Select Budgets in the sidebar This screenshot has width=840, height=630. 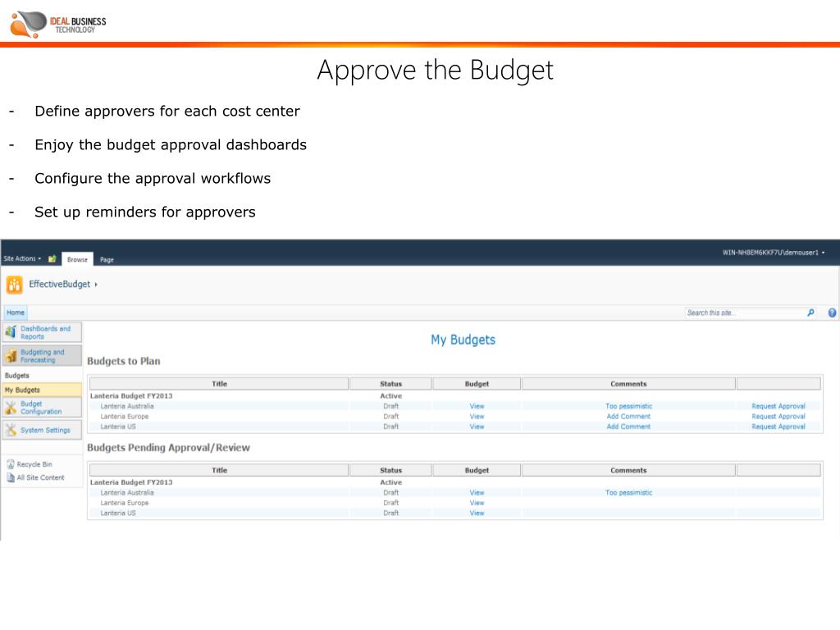(x=17, y=376)
